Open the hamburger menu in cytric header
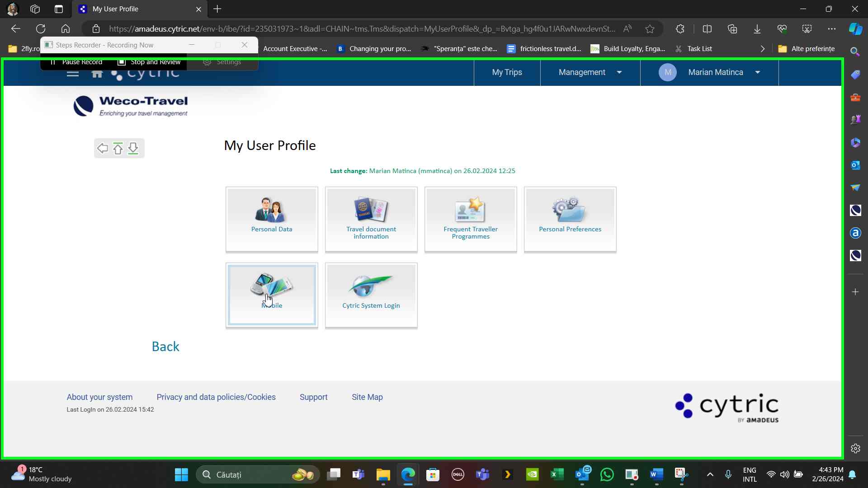The width and height of the screenshot is (868, 488). click(x=73, y=73)
